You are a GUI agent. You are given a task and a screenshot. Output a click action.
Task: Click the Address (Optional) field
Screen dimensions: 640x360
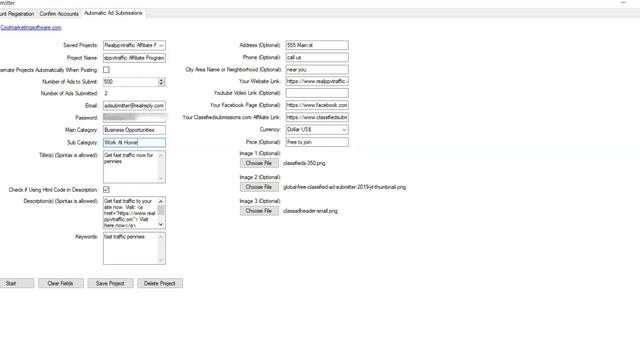pyautogui.click(x=317, y=45)
